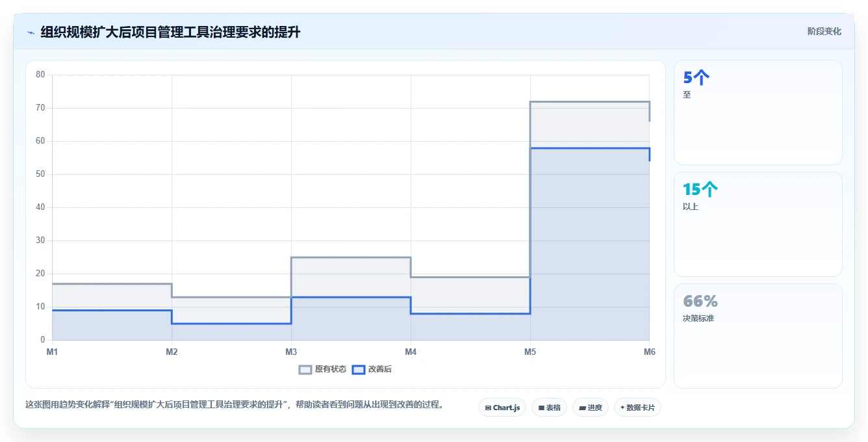
Task: Open the 5个 stat card
Action: [x=758, y=112]
